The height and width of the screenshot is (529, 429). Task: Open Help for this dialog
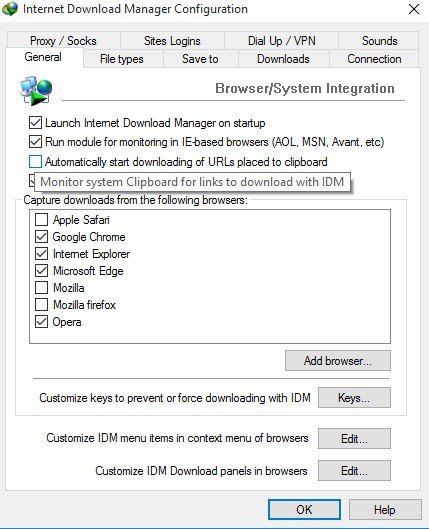coord(385,509)
